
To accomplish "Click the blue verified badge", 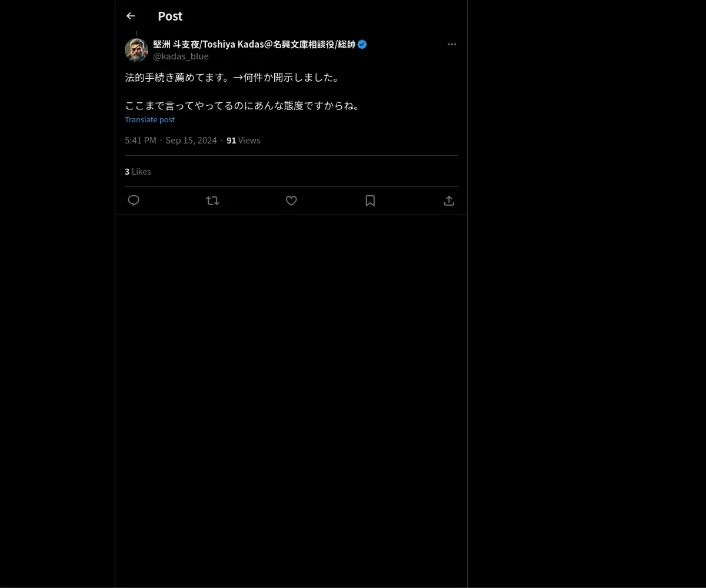I will pyautogui.click(x=362, y=44).
